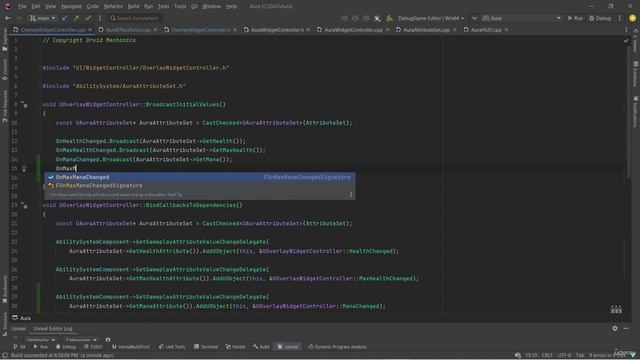Click the Git Push arrow icon
This screenshot has height=360, width=640.
76,18
